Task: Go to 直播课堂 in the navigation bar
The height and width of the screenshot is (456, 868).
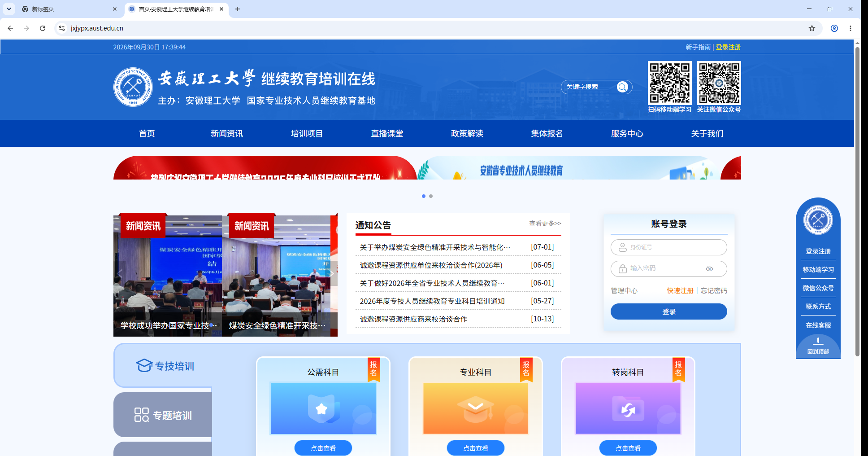Action: click(387, 134)
